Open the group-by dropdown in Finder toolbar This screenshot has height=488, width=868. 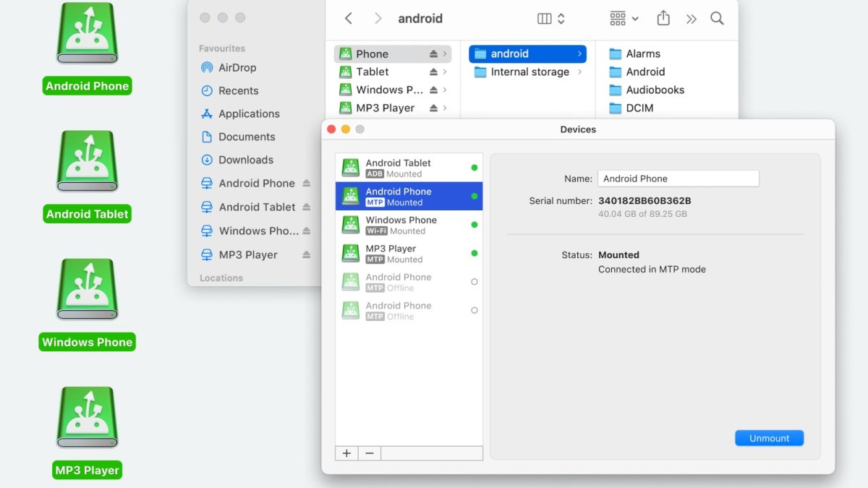[x=624, y=19]
